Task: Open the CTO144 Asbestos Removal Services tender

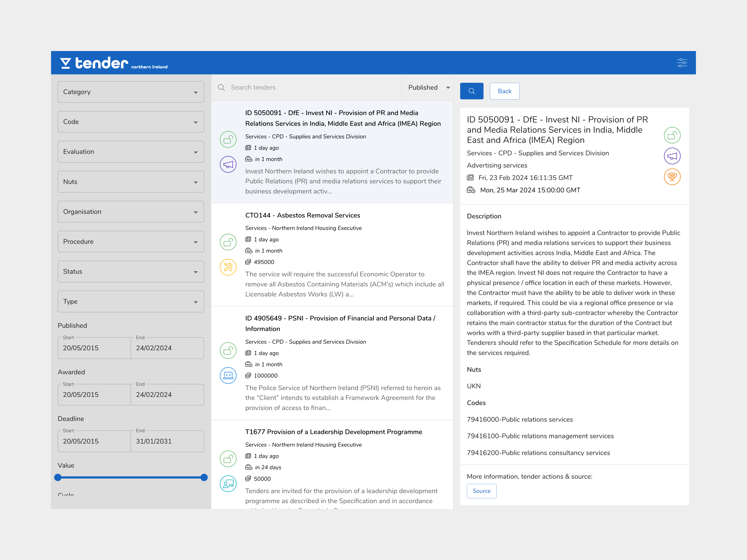Action: (332, 255)
